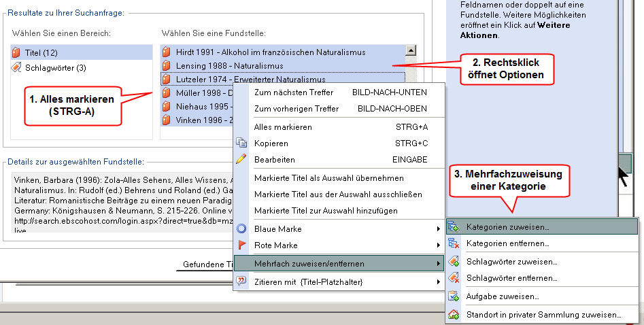Select Hirdt 1991 - Alkohol im französischen Naturalismus
644x325 pixels.
point(283,52)
